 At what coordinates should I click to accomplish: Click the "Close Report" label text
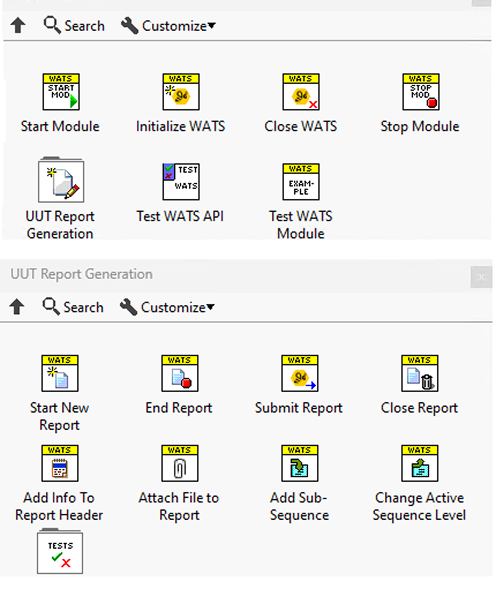[419, 408]
